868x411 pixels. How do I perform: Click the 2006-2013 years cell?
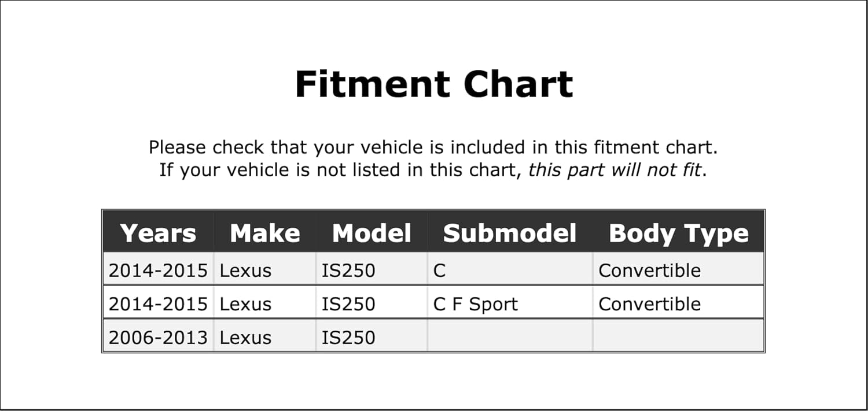[x=158, y=338]
